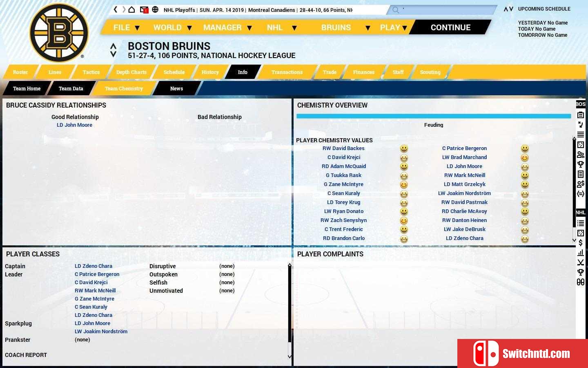Image resolution: width=588 pixels, height=368 pixels.
Task: Click David Backes chemistry smiley face
Action: click(404, 149)
